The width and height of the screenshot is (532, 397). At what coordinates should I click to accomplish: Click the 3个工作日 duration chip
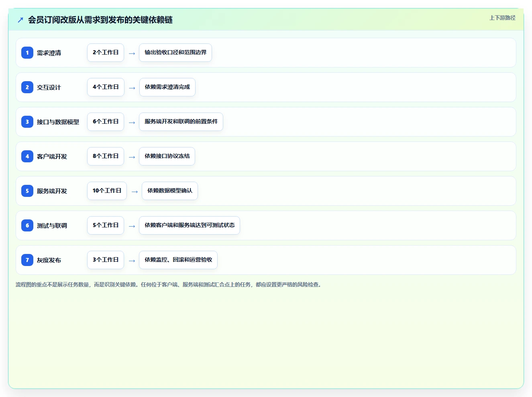(106, 260)
